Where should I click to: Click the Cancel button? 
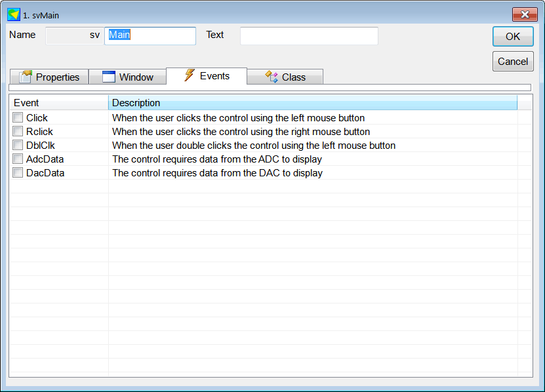[x=513, y=62]
